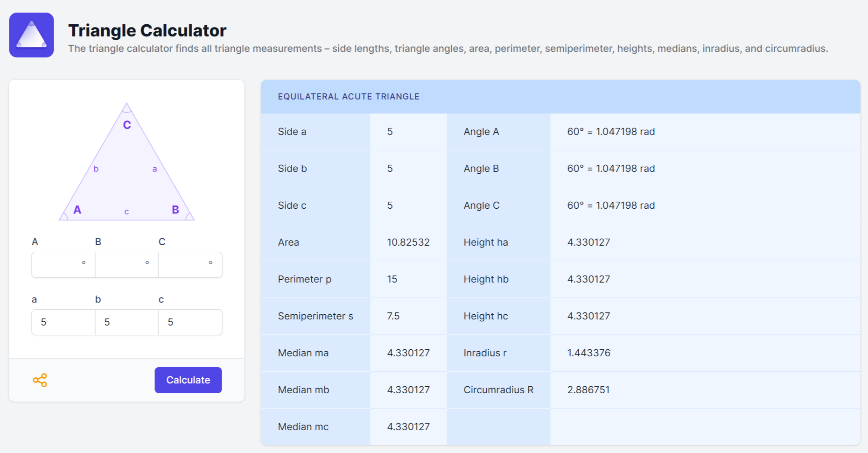
Task: Focus the side c input field
Action: tap(190, 322)
